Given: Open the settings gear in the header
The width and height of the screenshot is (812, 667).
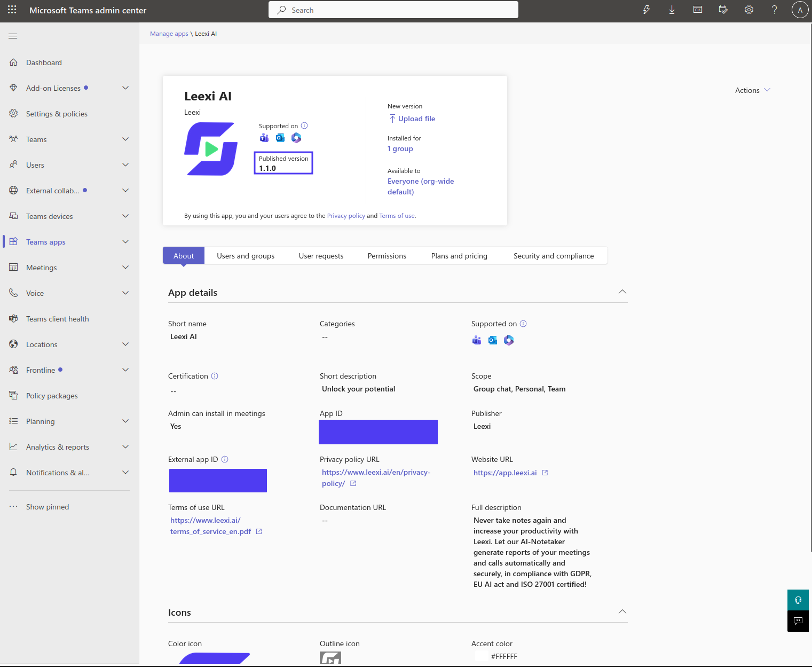Looking at the screenshot, I should (748, 10).
